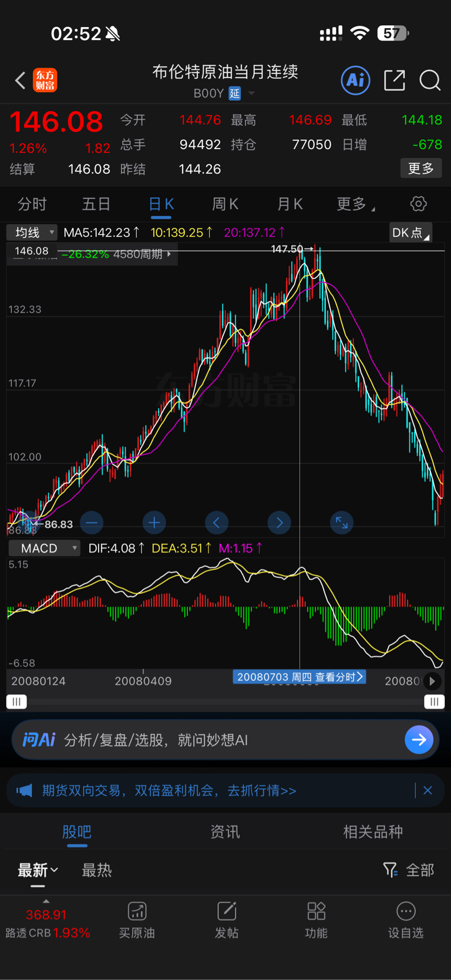Switch to 周K chart tab
The image size is (451, 980).
pyautogui.click(x=225, y=204)
